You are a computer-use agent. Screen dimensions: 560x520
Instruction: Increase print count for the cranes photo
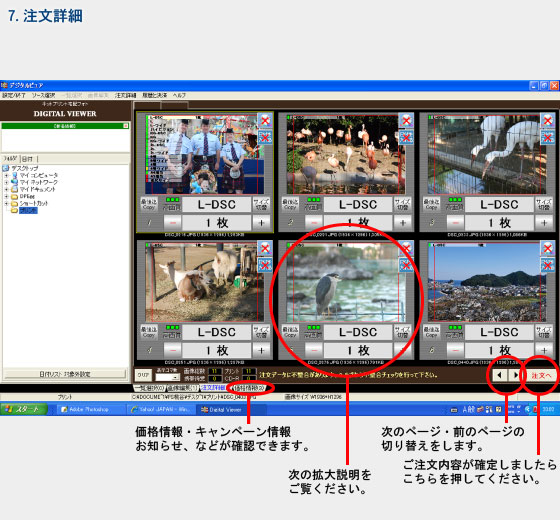pyautogui.click(x=544, y=223)
